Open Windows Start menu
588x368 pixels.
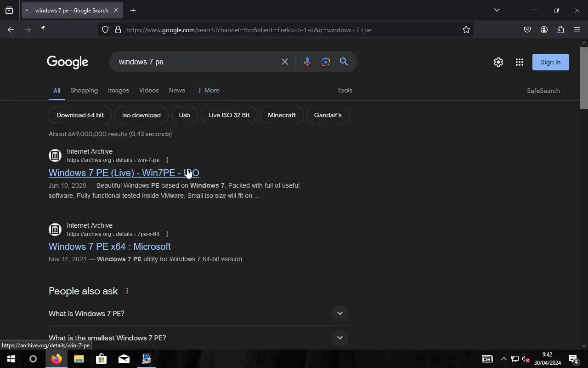tap(11, 359)
